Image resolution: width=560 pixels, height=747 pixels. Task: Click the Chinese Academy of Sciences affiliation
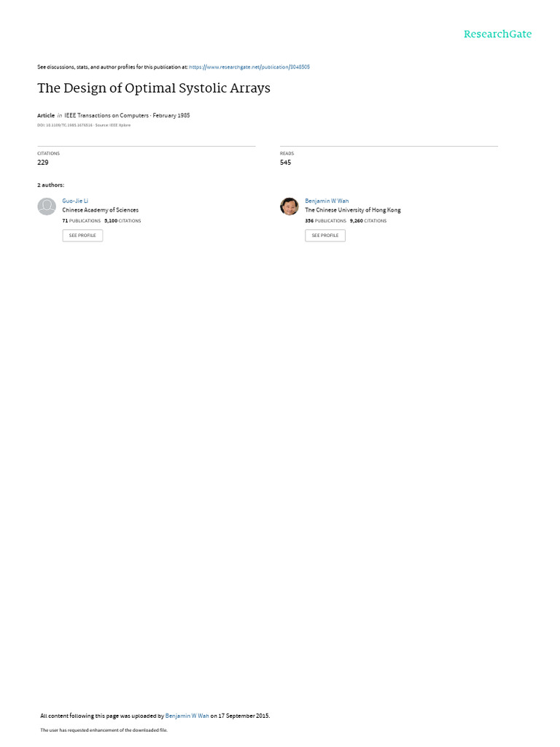(101, 210)
